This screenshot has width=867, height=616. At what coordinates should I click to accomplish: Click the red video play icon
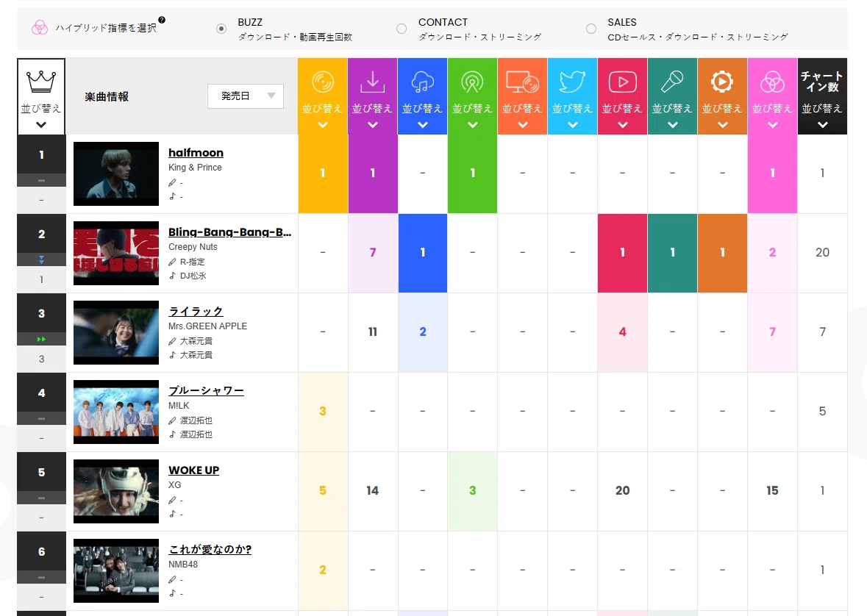pyautogui.click(x=623, y=82)
